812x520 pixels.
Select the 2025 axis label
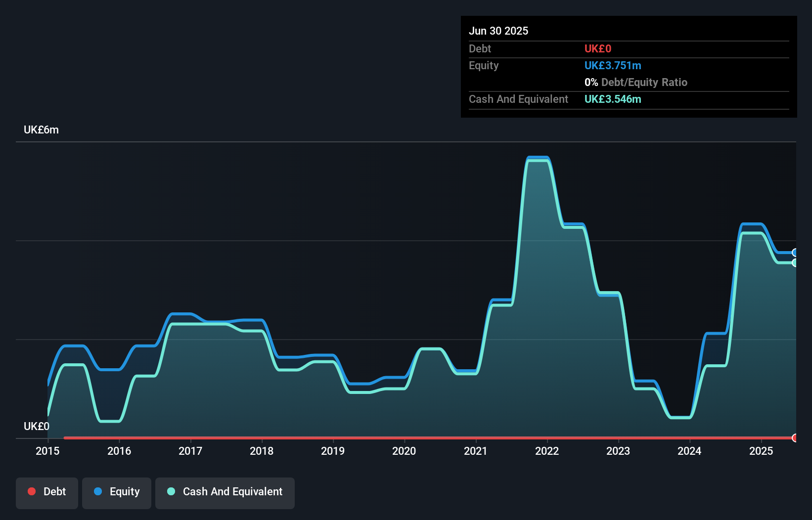click(761, 451)
